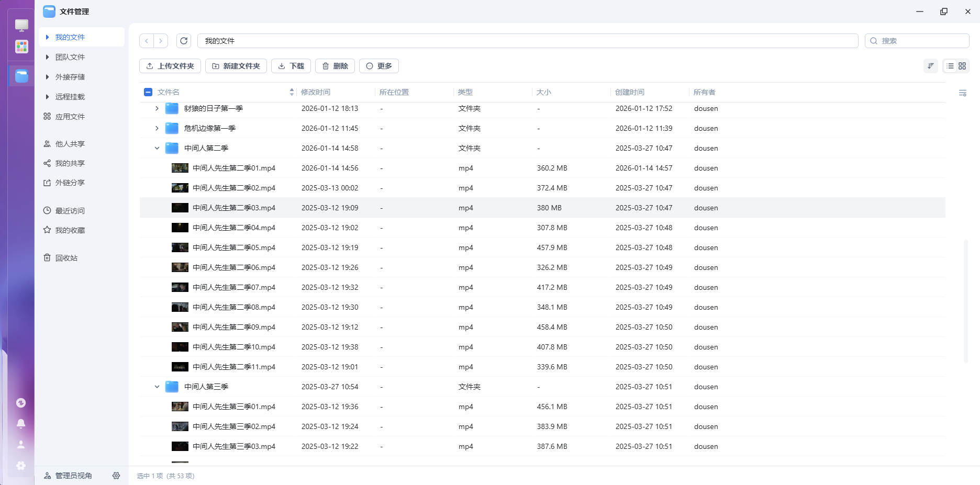Open 回收站 from the sidebar

66,257
